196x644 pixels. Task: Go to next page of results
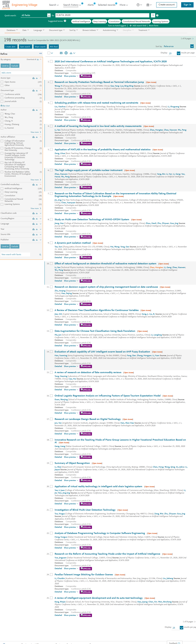[x=193, y=39]
